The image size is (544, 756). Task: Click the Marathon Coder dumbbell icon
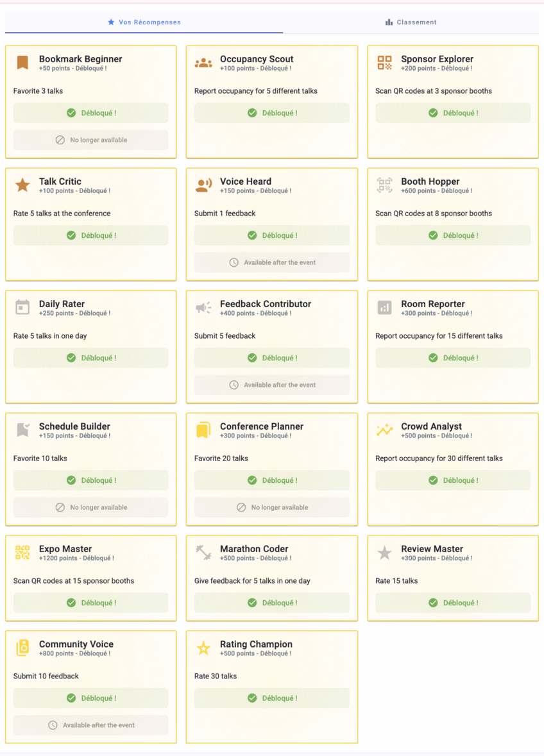[203, 552]
